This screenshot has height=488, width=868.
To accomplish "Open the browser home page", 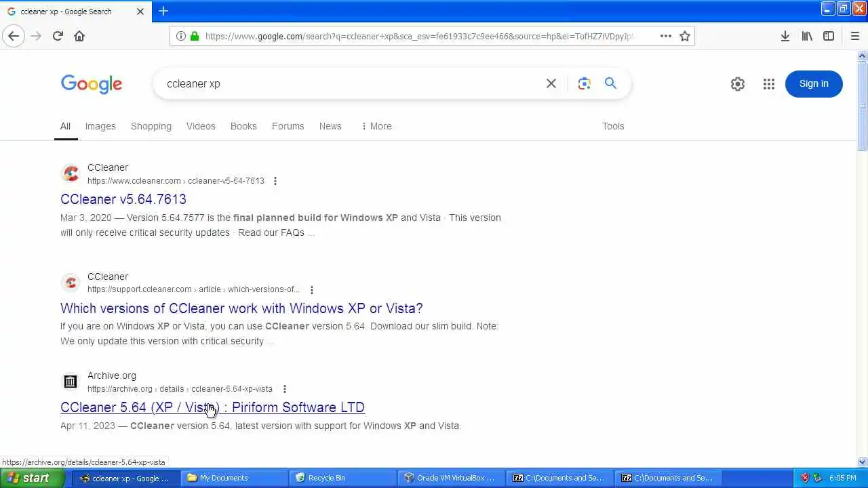I will 79,36.
